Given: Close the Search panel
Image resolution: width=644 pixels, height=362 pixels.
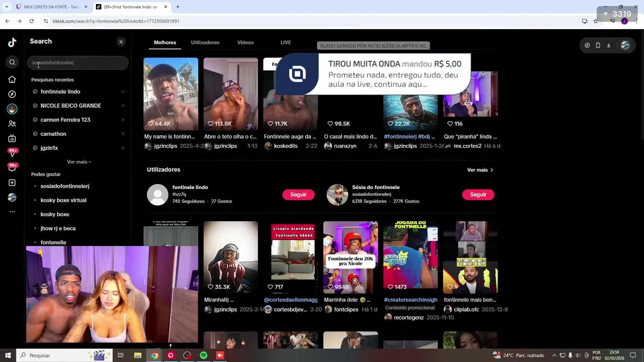Looking at the screenshot, I should click(x=121, y=42).
